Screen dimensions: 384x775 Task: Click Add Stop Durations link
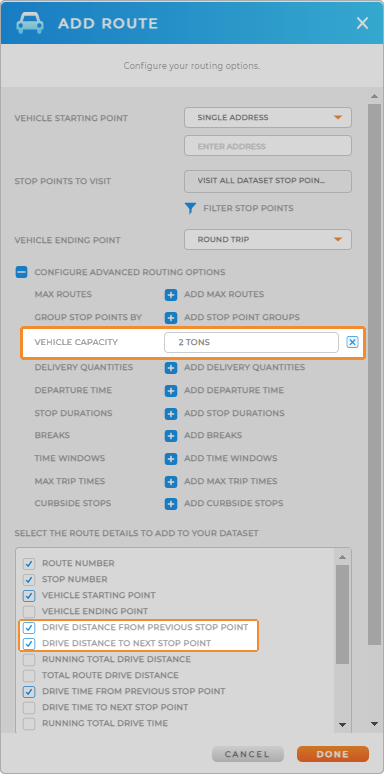click(234, 413)
